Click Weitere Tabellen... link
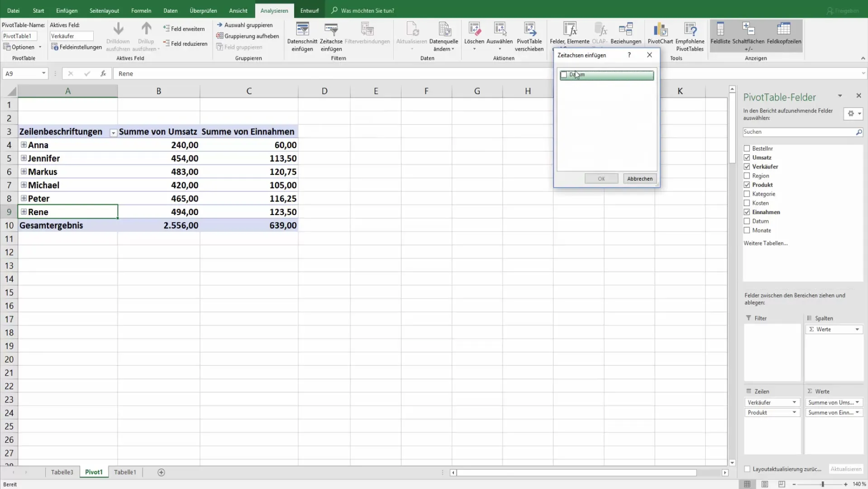 pos(765,243)
